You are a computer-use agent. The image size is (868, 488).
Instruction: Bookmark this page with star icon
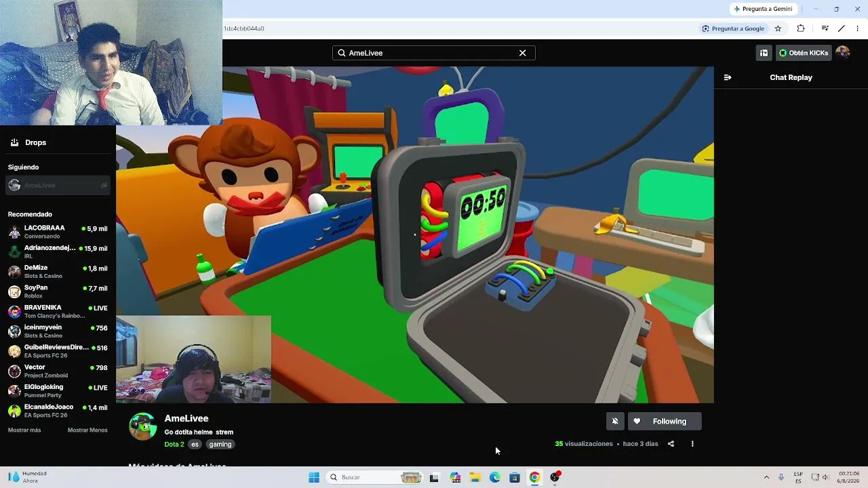tap(778, 28)
